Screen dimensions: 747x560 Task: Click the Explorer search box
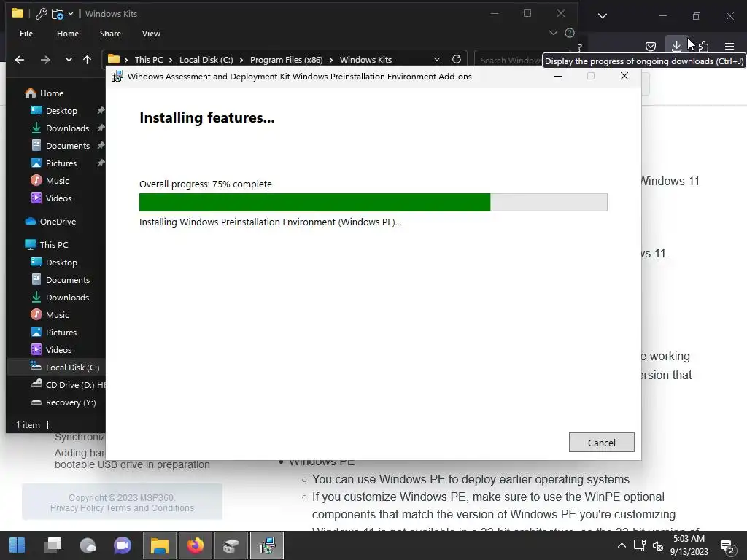coord(510,60)
